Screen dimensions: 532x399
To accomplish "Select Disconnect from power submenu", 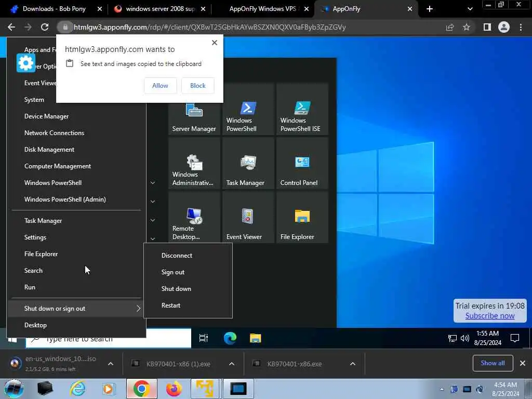I will point(188,256).
